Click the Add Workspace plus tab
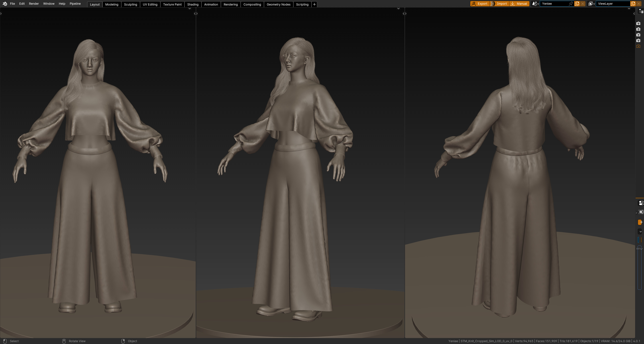The height and width of the screenshot is (344, 644). pyautogui.click(x=314, y=4)
